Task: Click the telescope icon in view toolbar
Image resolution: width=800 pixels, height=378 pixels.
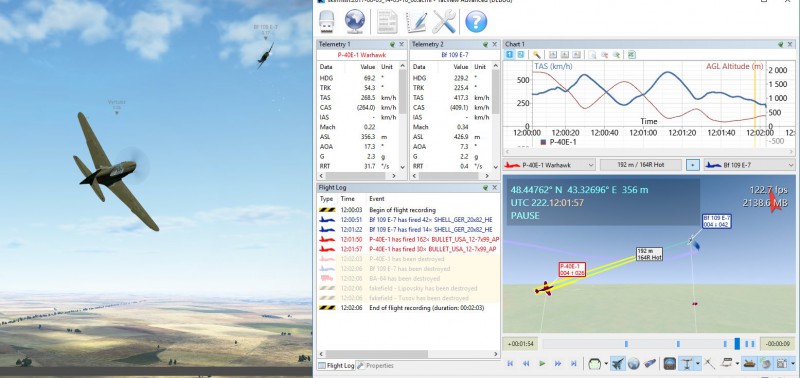Action: point(650,363)
